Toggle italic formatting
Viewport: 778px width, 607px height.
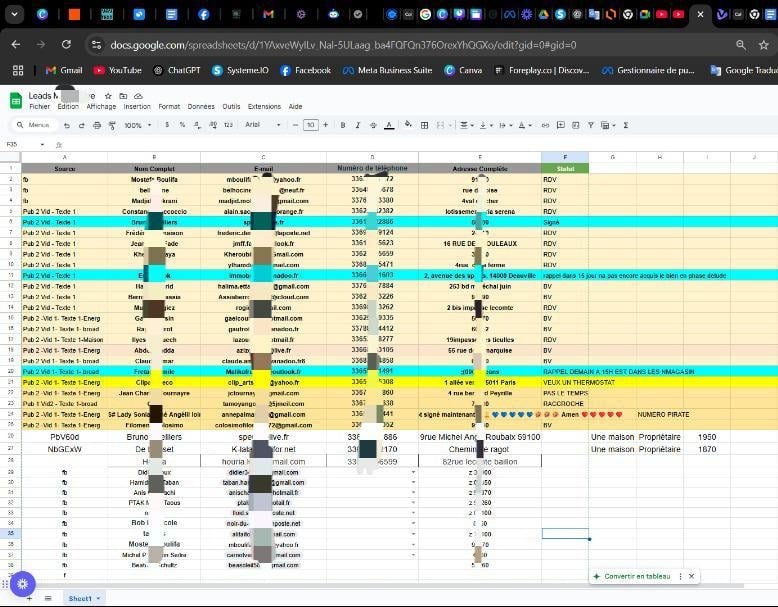[x=358, y=125]
